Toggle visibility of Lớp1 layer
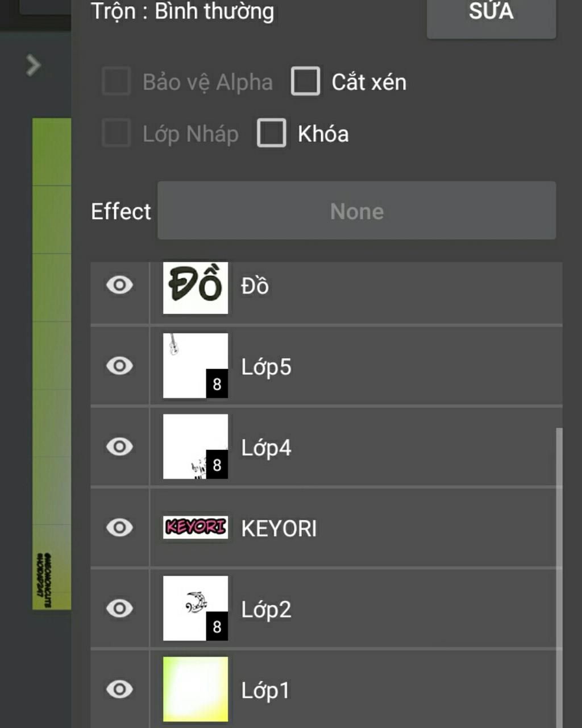Image resolution: width=582 pixels, height=728 pixels. (119, 689)
